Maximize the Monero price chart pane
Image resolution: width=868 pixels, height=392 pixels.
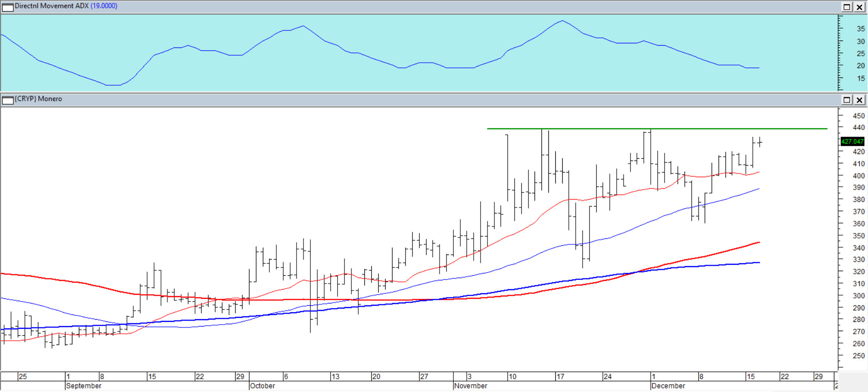pyautogui.click(x=847, y=100)
